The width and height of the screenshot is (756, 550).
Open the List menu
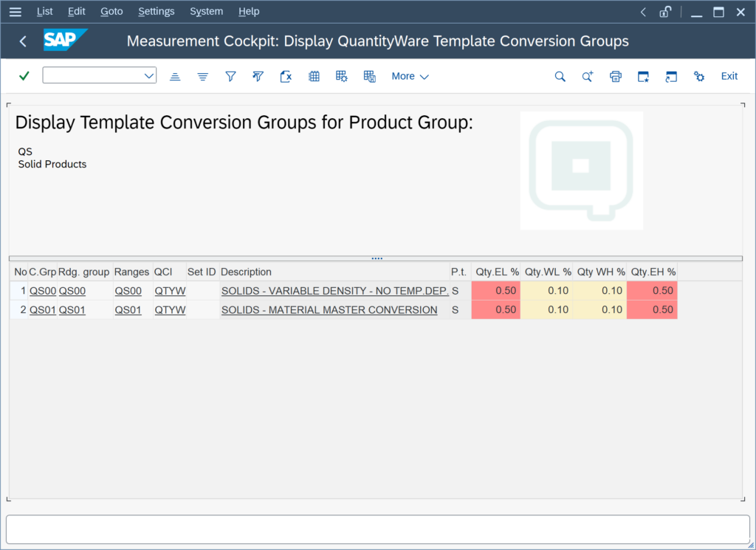[x=45, y=11]
